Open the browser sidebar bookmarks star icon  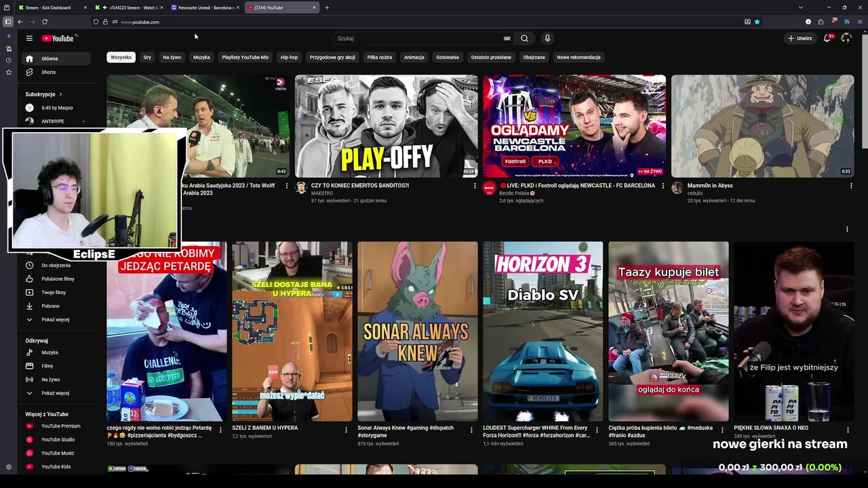[8, 72]
